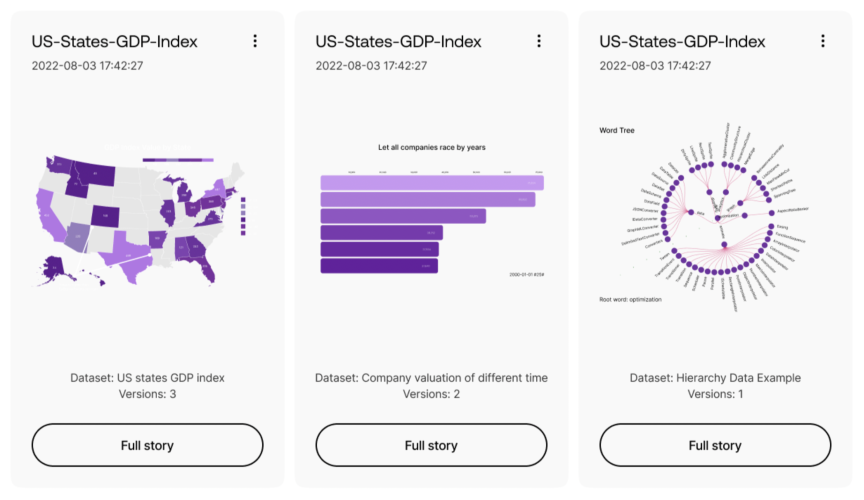The height and width of the screenshot is (500, 864).
Task: Open the more options menu on the Hierarchy Data card
Action: tap(823, 41)
